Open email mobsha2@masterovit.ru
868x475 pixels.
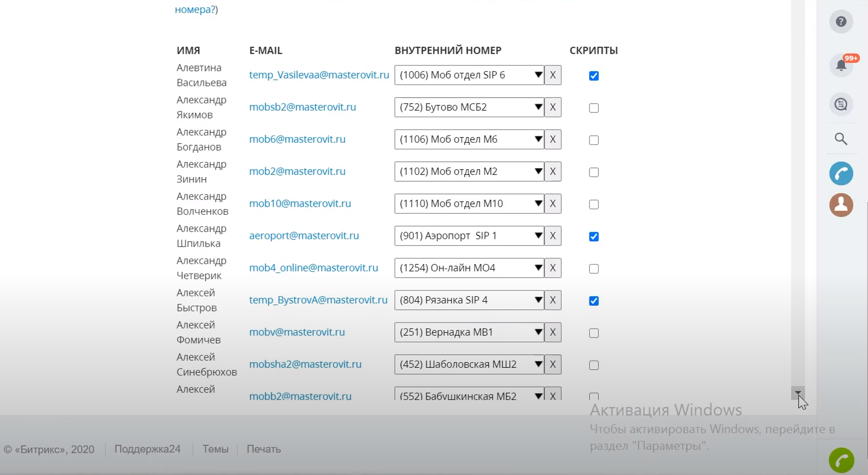pos(305,364)
